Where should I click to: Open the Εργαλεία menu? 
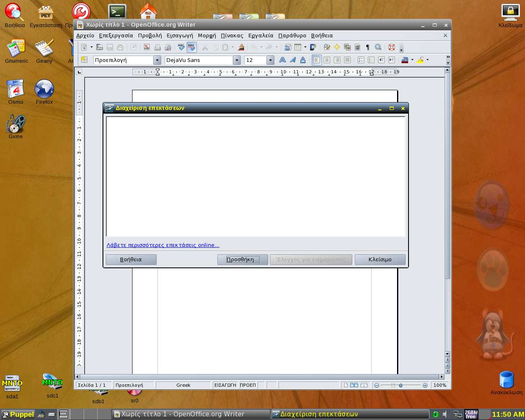tap(261, 36)
